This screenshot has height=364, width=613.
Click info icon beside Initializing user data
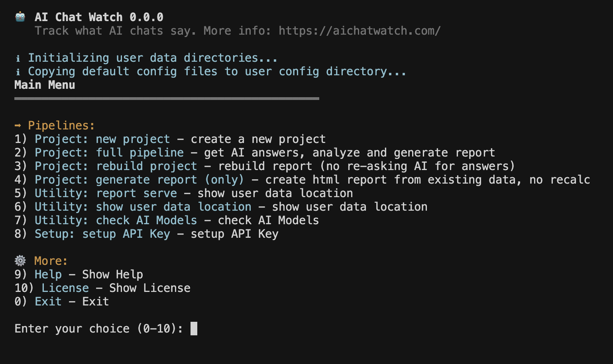18,59
